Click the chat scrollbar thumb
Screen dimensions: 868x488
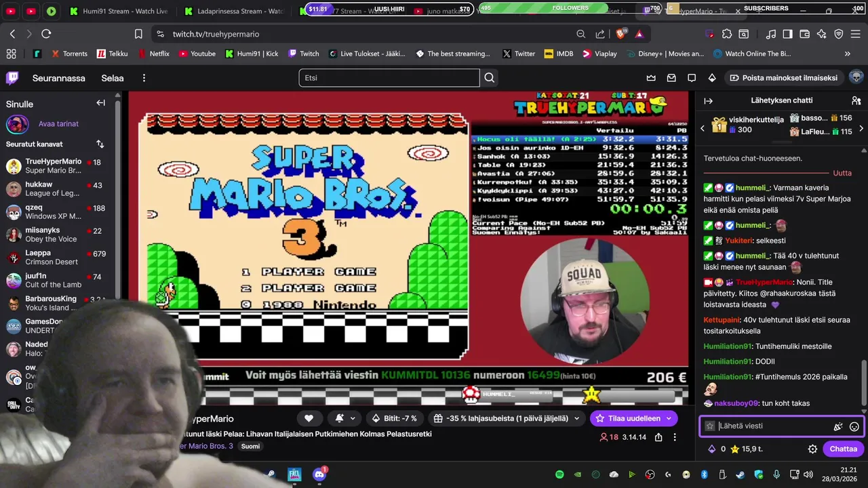point(864,382)
